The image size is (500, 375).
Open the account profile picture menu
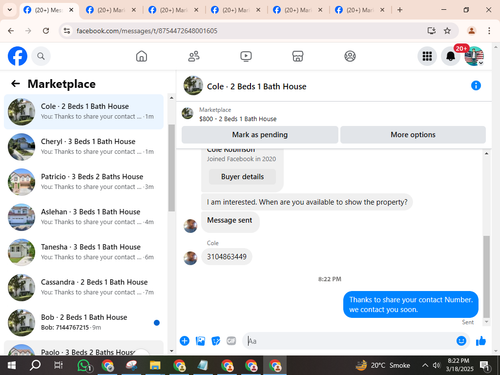tap(474, 56)
